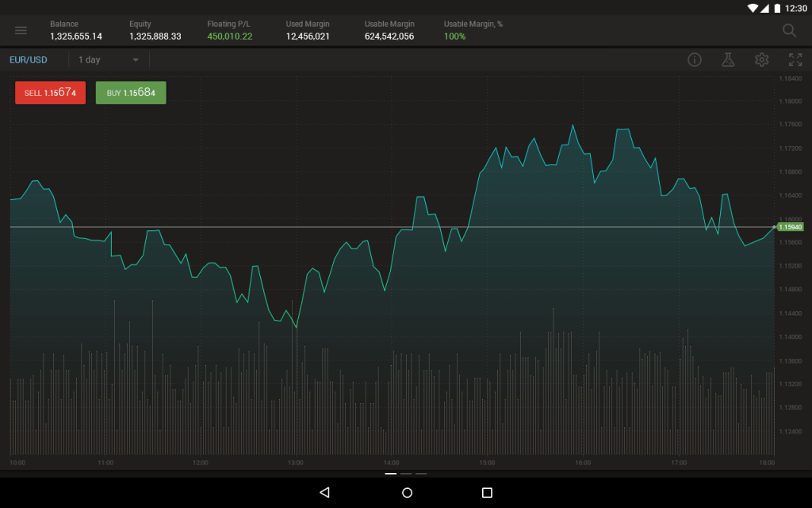Image resolution: width=812 pixels, height=508 pixels.
Task: Open the navigation drawer menu
Action: tap(21, 30)
